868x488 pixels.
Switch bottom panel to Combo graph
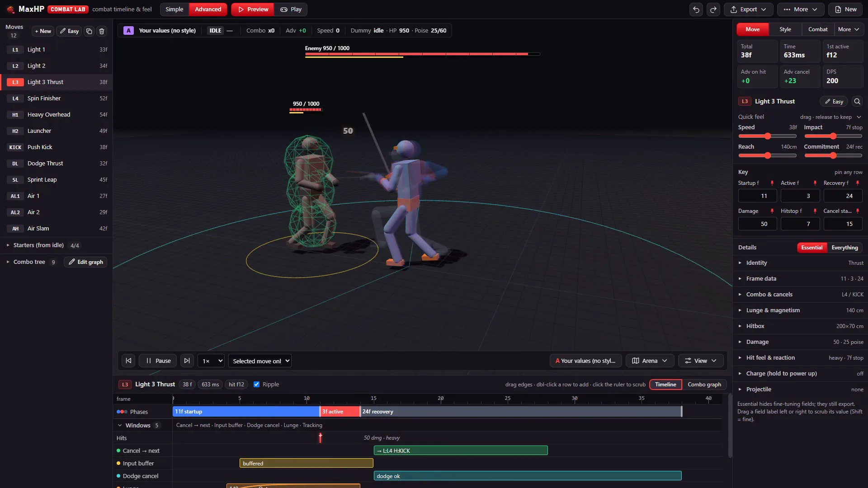(704, 385)
